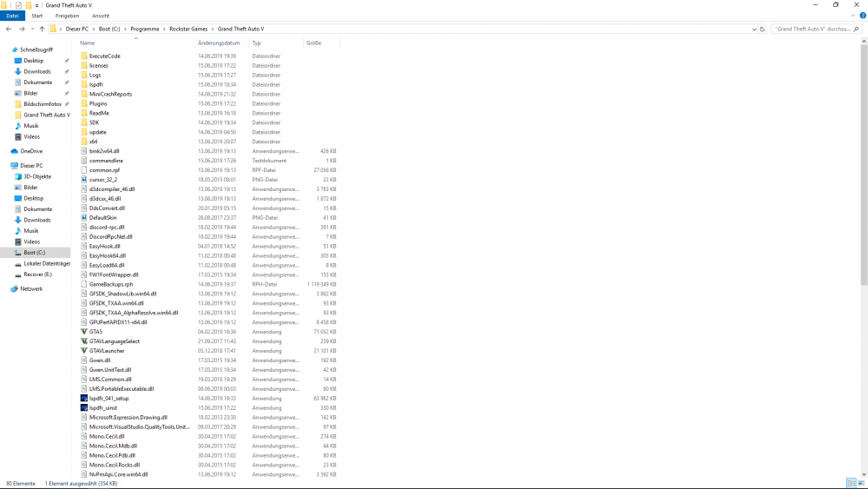Go up one folder level
The image size is (868, 489).
[x=42, y=29]
